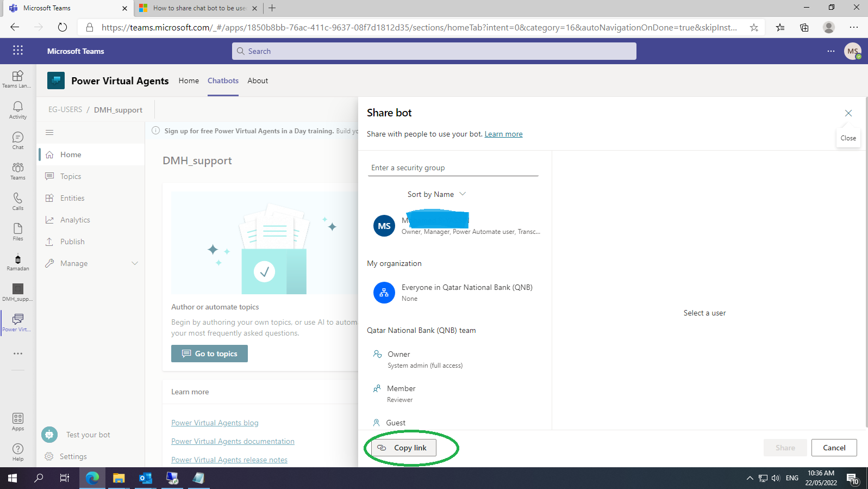Open the Sort by Name dropdown

(x=437, y=194)
